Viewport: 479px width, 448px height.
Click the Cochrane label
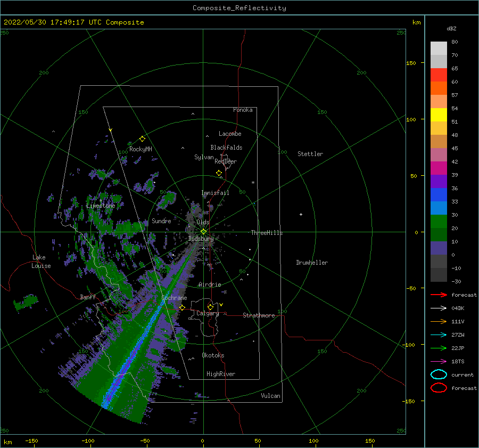click(174, 298)
